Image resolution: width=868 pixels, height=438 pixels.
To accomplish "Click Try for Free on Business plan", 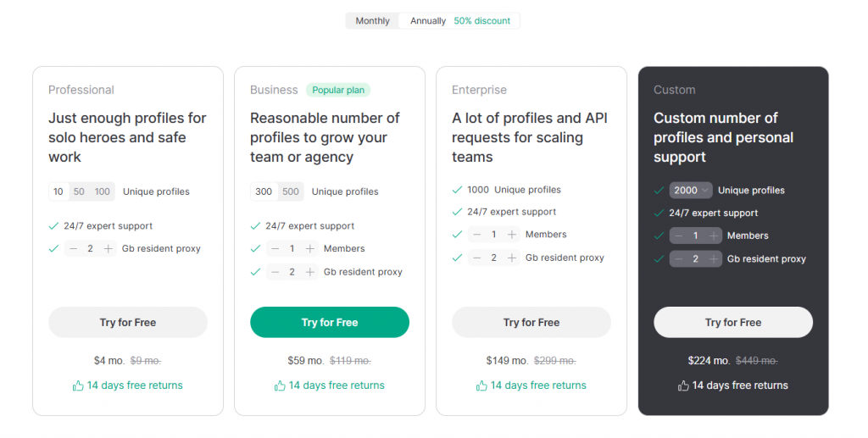I will pyautogui.click(x=330, y=323).
